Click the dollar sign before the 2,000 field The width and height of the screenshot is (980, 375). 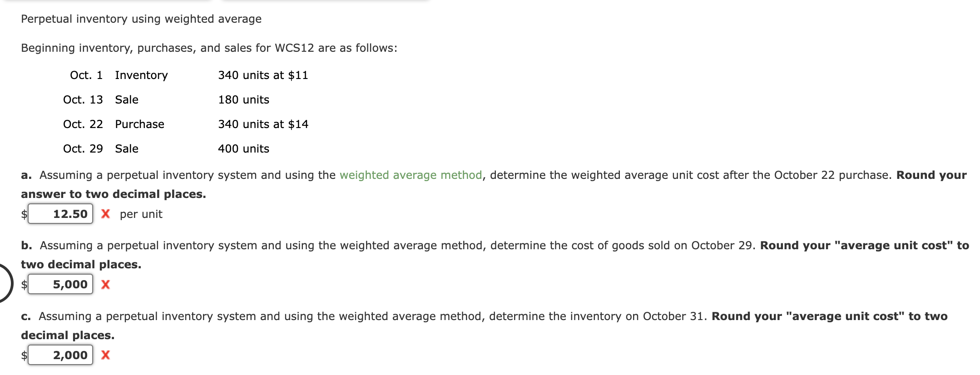pyautogui.click(x=23, y=355)
